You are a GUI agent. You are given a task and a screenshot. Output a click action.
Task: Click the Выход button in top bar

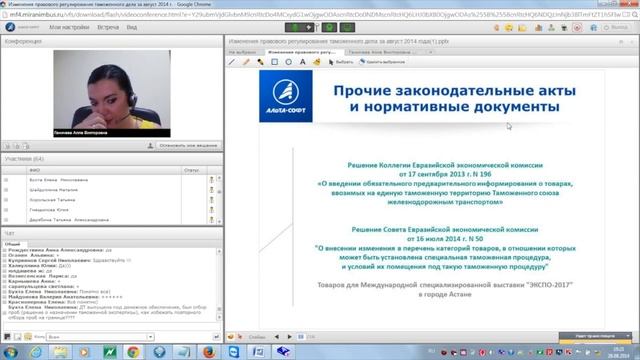(616, 27)
